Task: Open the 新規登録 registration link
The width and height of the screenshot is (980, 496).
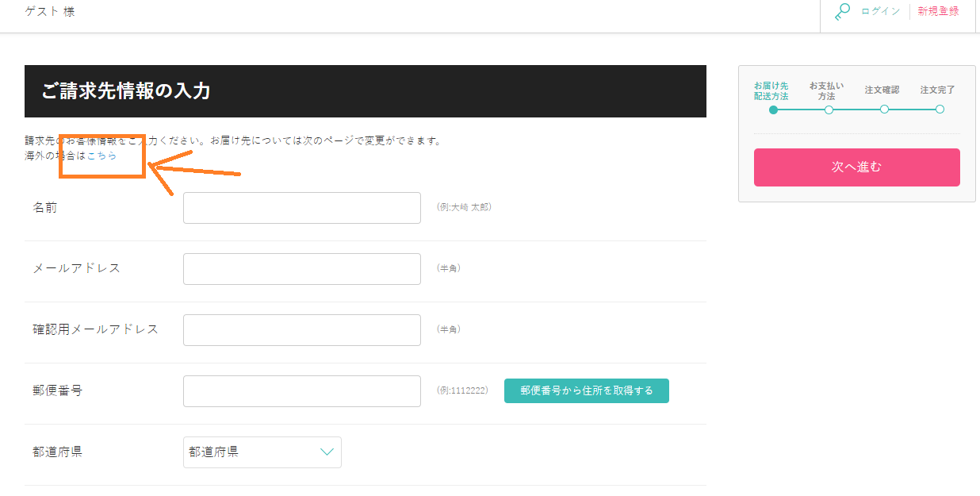Action: (x=938, y=11)
